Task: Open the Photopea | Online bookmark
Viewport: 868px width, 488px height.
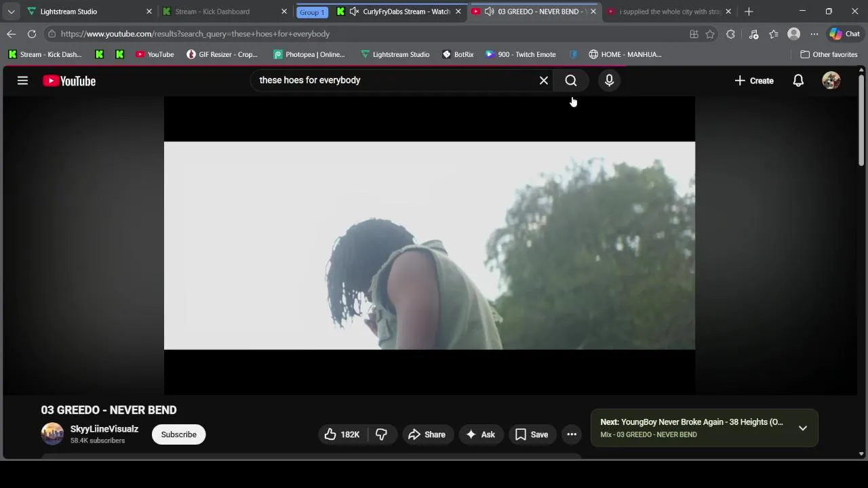Action: click(x=309, y=54)
